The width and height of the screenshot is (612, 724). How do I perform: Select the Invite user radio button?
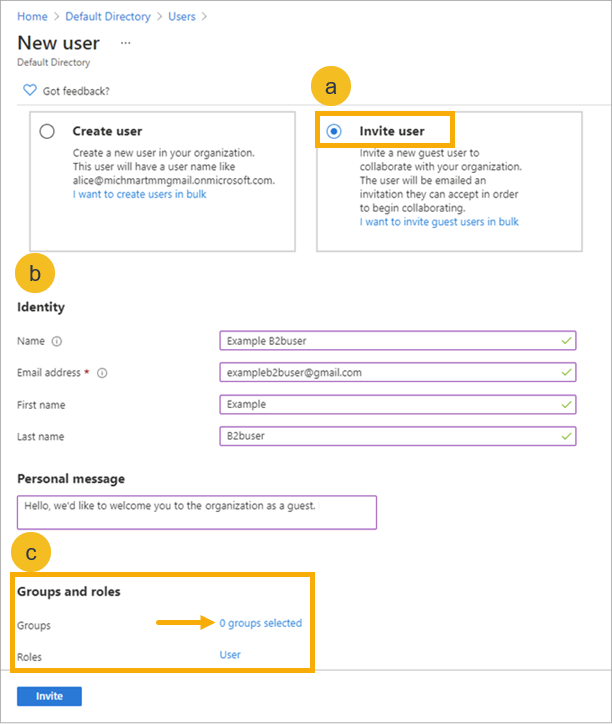[333, 131]
